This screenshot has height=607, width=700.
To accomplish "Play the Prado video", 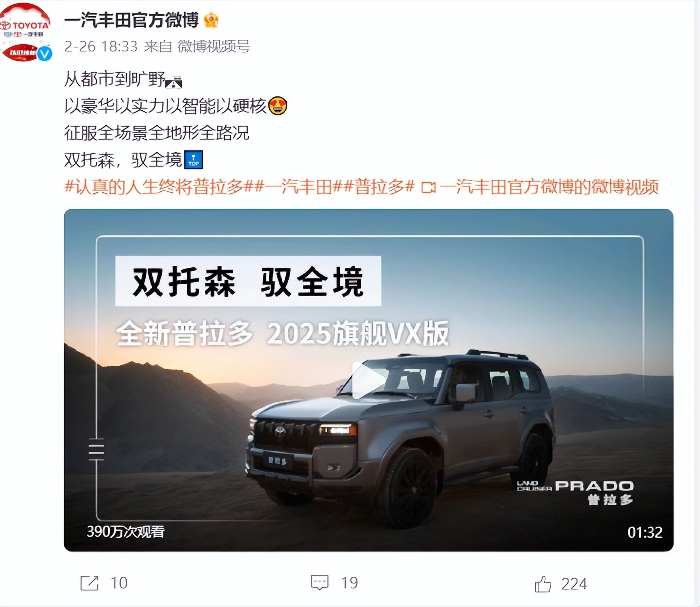I will (369, 380).
